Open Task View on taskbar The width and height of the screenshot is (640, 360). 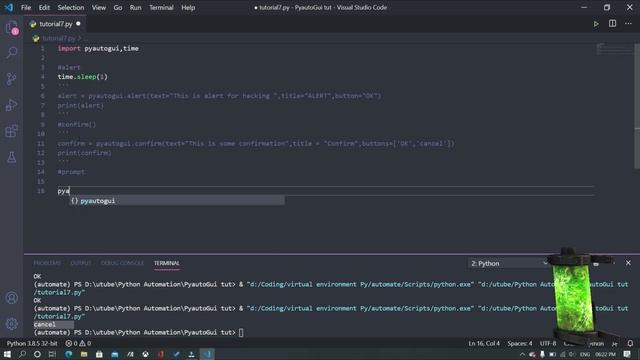(x=52, y=354)
